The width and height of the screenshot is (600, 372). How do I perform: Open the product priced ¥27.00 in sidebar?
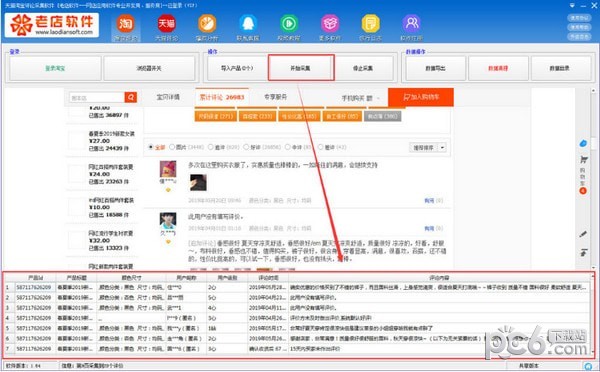point(102,141)
